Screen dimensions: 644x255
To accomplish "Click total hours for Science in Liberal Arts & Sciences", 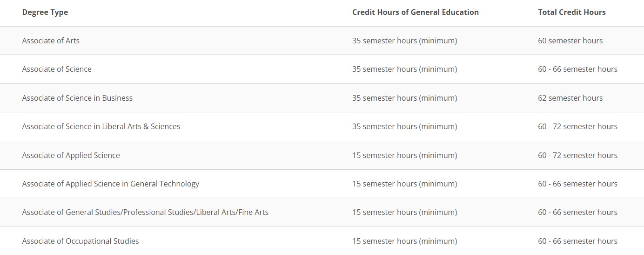I will click(577, 126).
